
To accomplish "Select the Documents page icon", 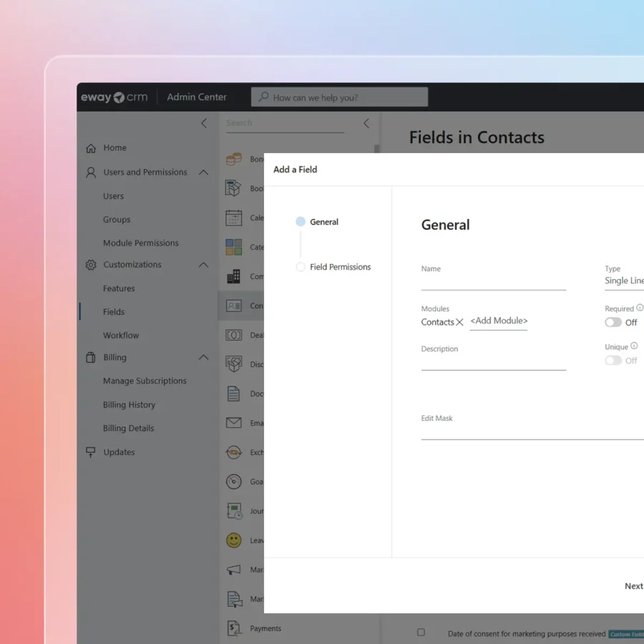I will [234, 394].
